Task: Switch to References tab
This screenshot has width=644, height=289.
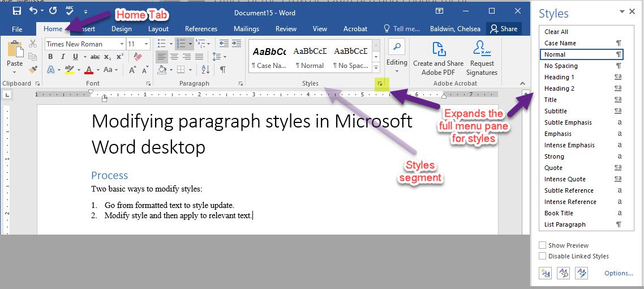Action: coord(201,29)
